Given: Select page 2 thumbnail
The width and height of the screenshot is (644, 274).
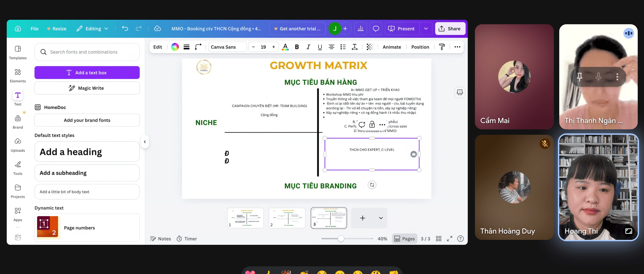Looking at the screenshot, I should tap(287, 218).
